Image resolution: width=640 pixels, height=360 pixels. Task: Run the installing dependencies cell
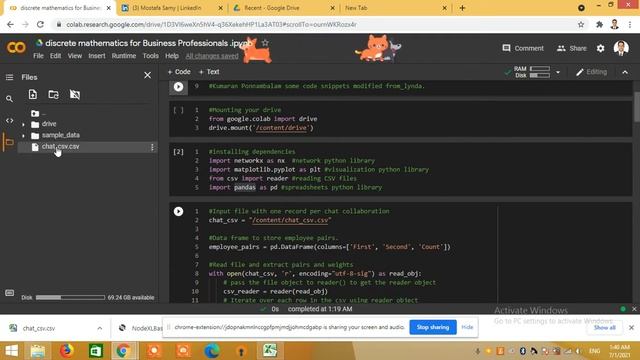[x=178, y=152]
